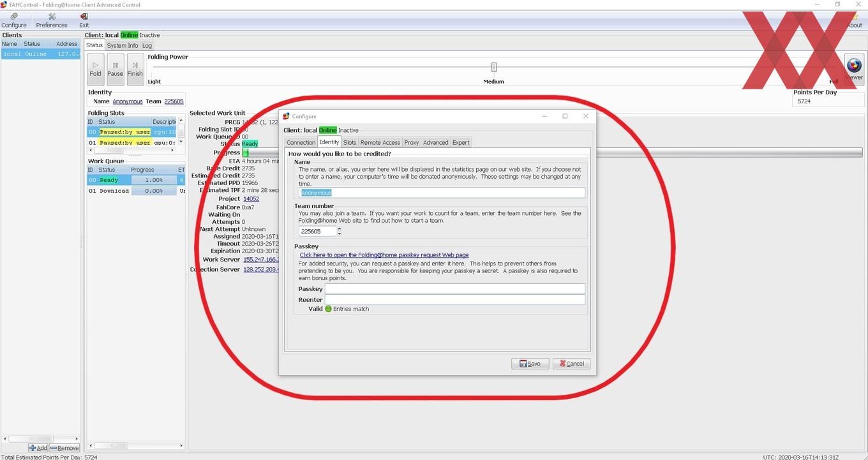Click the Exit toolbar icon

(x=84, y=20)
